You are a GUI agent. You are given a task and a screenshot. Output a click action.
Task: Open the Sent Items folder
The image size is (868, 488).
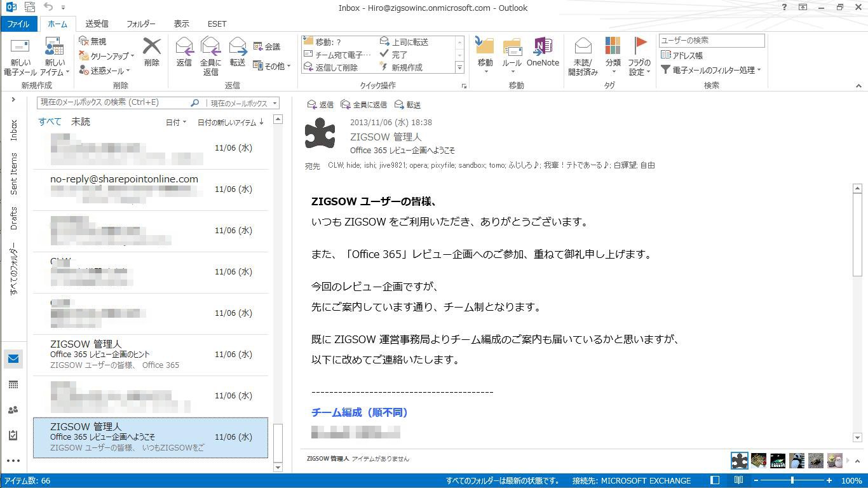coord(13,173)
